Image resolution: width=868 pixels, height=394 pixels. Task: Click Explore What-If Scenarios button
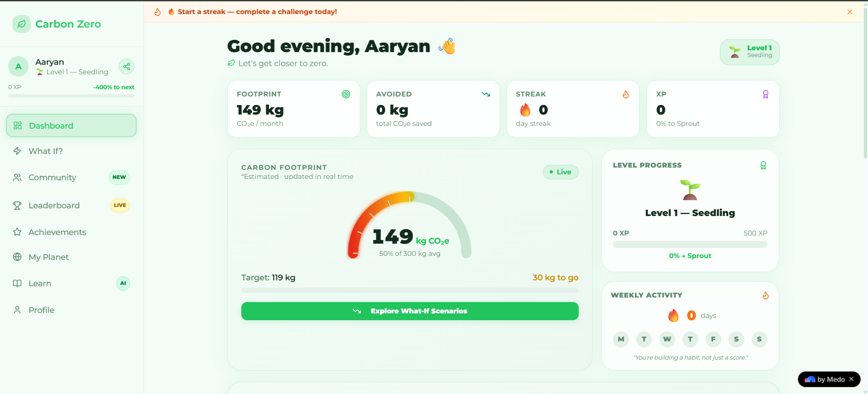point(410,311)
